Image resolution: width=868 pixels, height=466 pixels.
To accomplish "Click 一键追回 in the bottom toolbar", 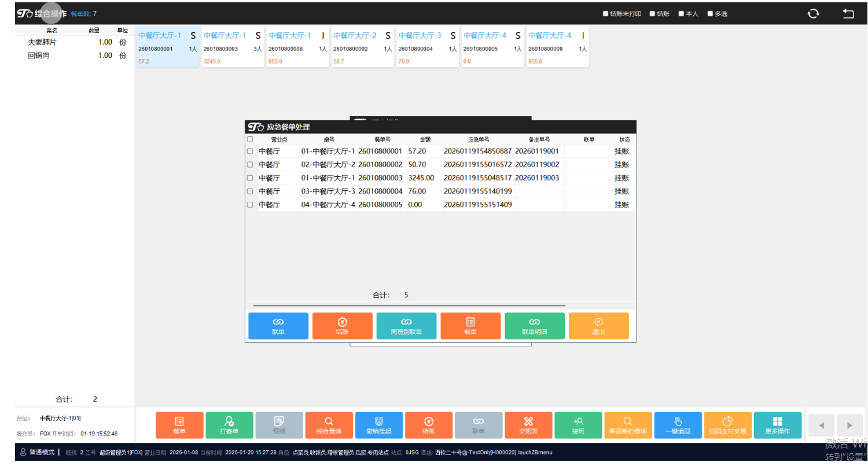I will (x=678, y=425).
